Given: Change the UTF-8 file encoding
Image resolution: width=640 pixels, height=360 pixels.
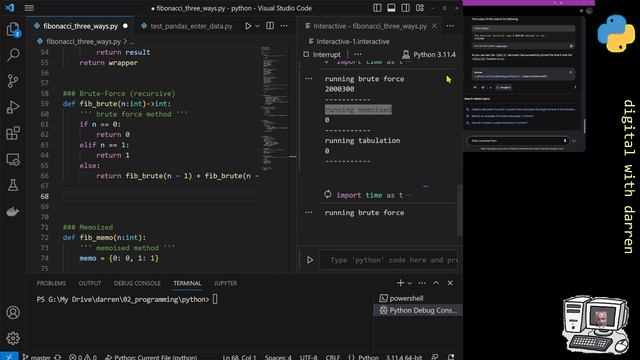Looking at the screenshot, I should [x=309, y=357].
